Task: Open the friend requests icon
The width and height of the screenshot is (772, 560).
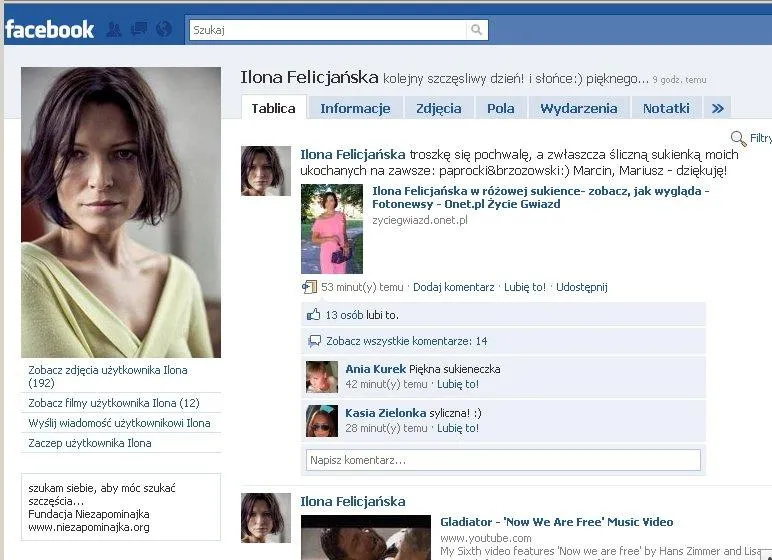Action: coord(114,29)
